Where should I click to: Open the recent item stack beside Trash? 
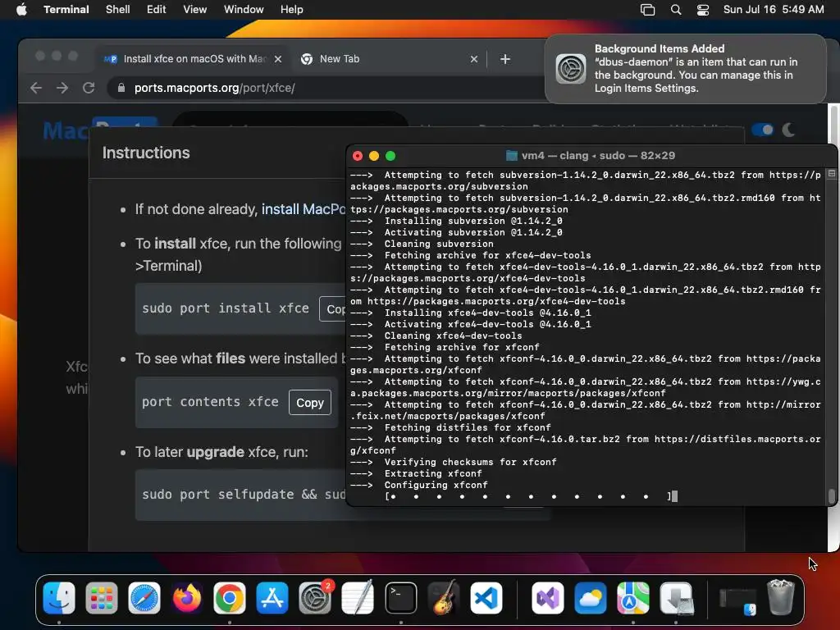point(737,599)
